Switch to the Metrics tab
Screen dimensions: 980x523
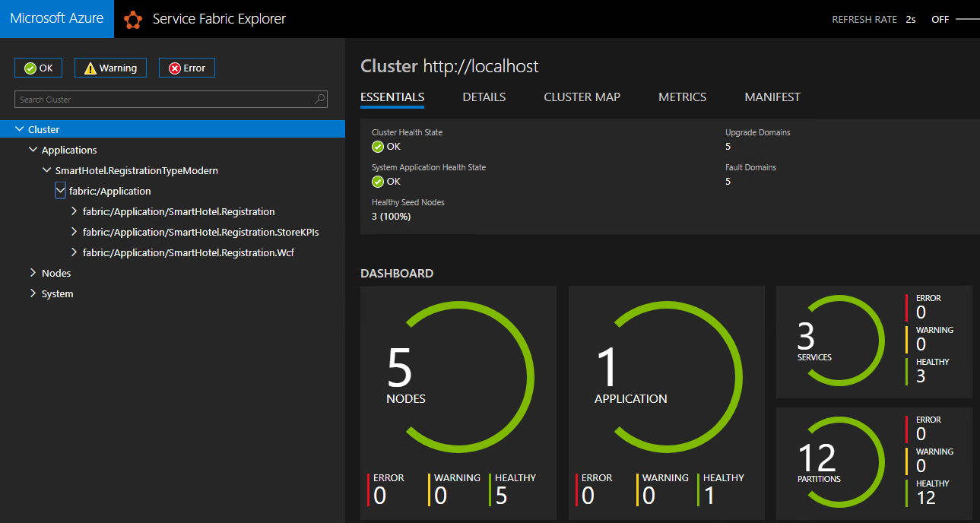683,97
